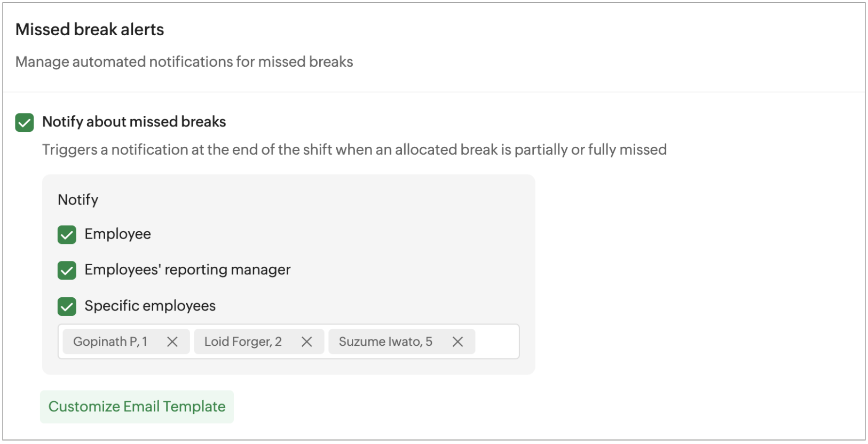Image resolution: width=868 pixels, height=444 pixels.
Task: Remove Gopinath P from specific employees
Action: point(172,342)
